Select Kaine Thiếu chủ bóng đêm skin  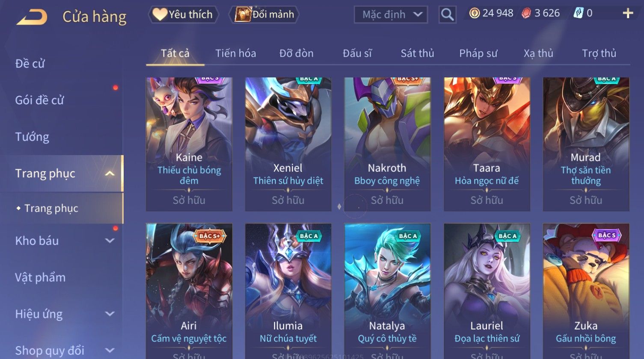[x=189, y=144]
